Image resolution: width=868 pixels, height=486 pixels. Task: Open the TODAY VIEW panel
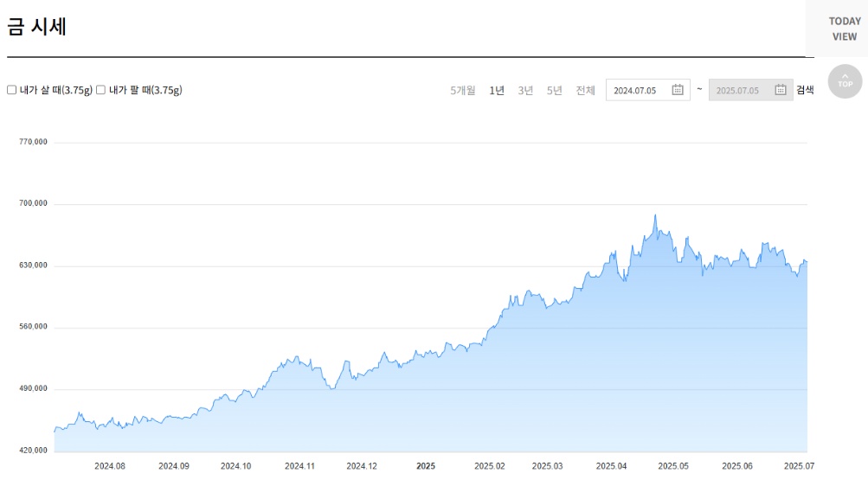844,29
